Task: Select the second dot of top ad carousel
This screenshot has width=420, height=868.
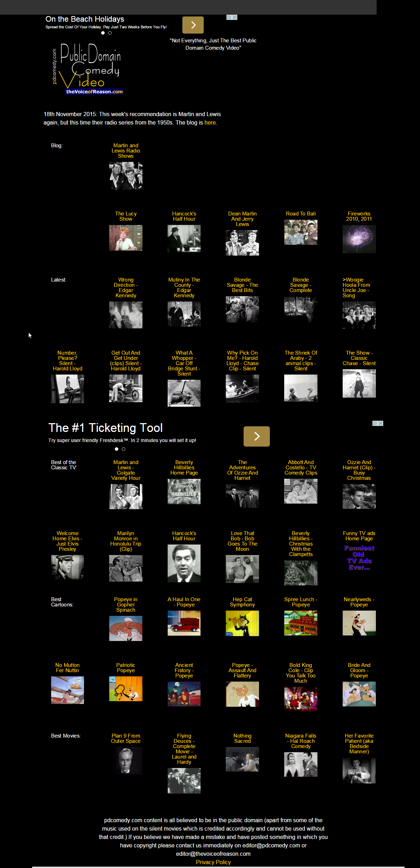Action: tap(110, 33)
